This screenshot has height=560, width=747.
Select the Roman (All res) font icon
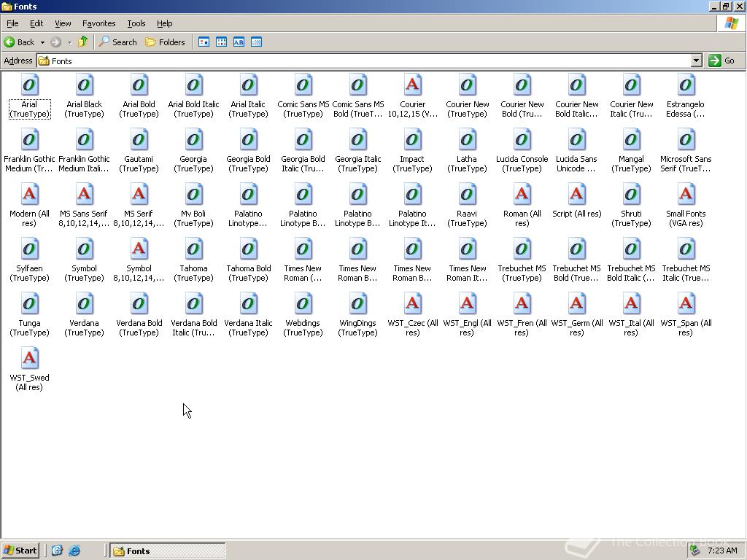522,195
